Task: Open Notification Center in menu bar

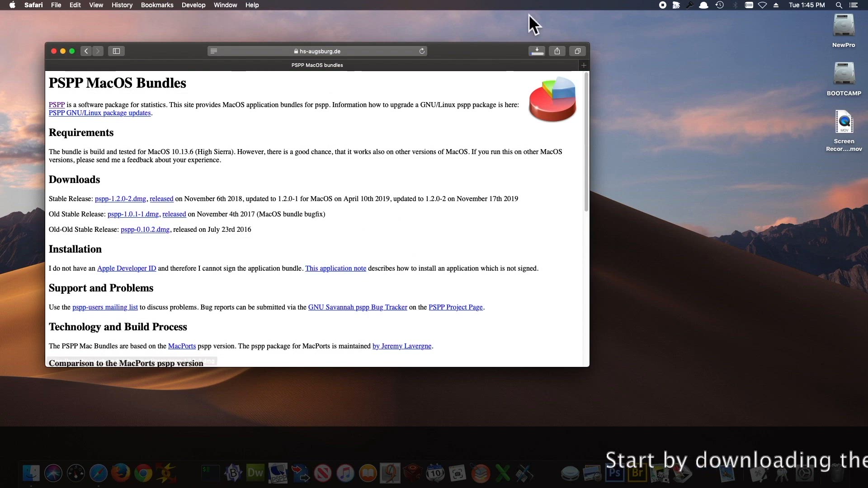Action: click(854, 5)
